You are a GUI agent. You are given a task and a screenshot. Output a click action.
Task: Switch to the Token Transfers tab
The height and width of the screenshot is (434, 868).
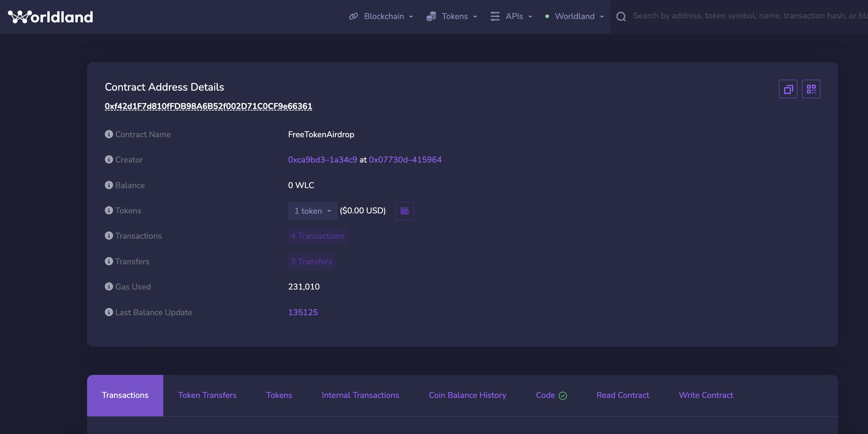207,395
